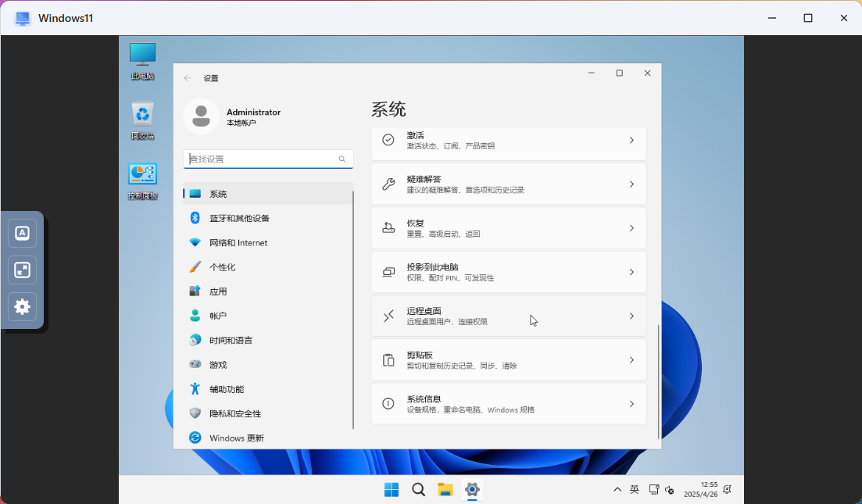
Task: Open Windows 更新 in sidebar
Action: [x=268, y=438]
